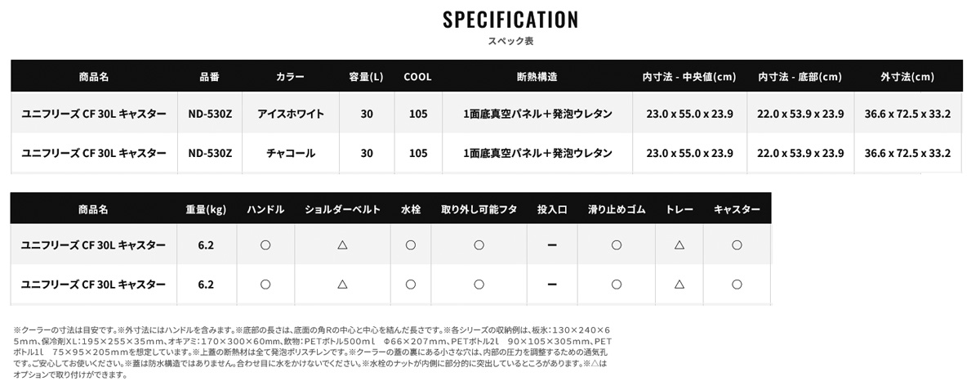Click the チャコール color cell
Screen dimensions: 980x390
(x=291, y=153)
